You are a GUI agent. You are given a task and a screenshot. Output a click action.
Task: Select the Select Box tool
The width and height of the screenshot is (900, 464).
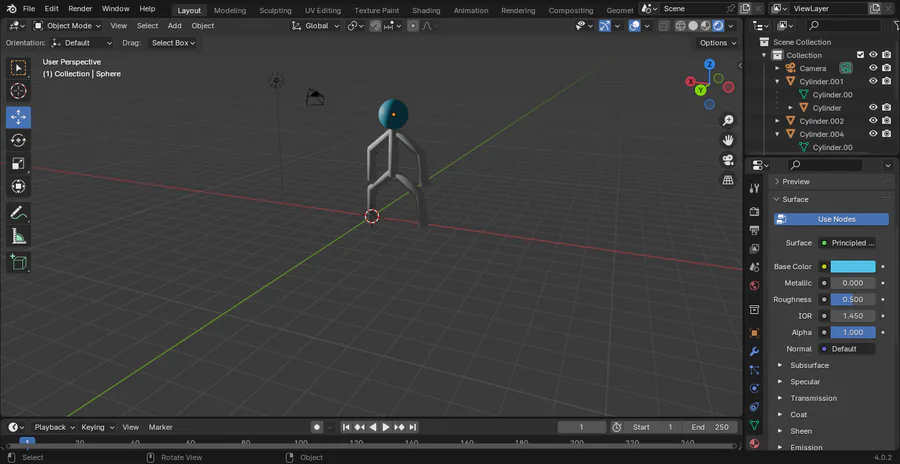[18, 68]
